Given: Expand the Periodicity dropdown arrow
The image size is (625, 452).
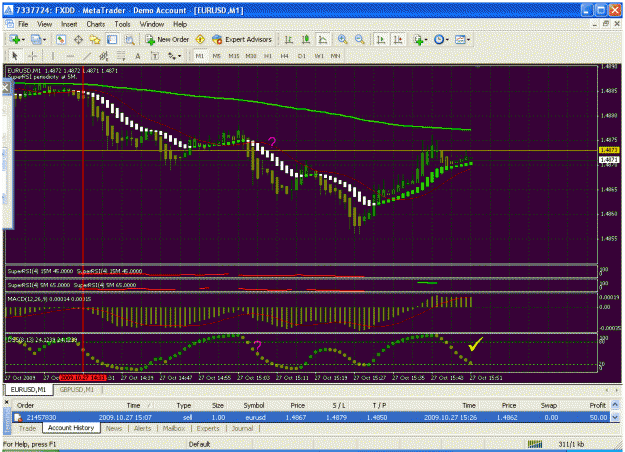Looking at the screenshot, I should (x=447, y=39).
